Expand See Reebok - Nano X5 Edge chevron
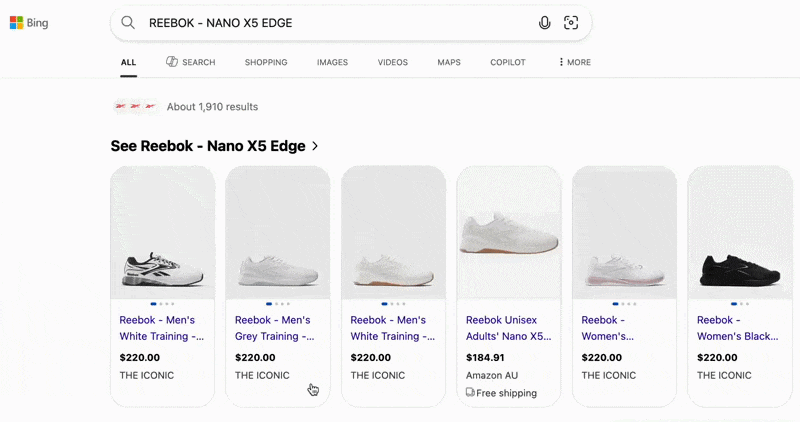This screenshot has width=800, height=422. click(x=315, y=146)
